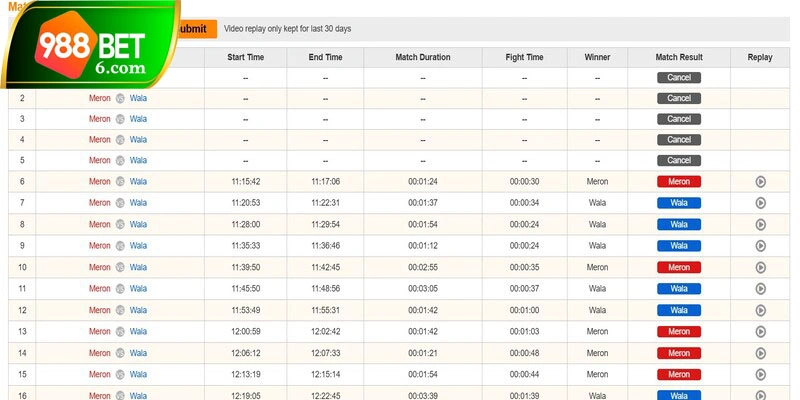
Task: Play replay for match 9
Action: [x=760, y=246]
